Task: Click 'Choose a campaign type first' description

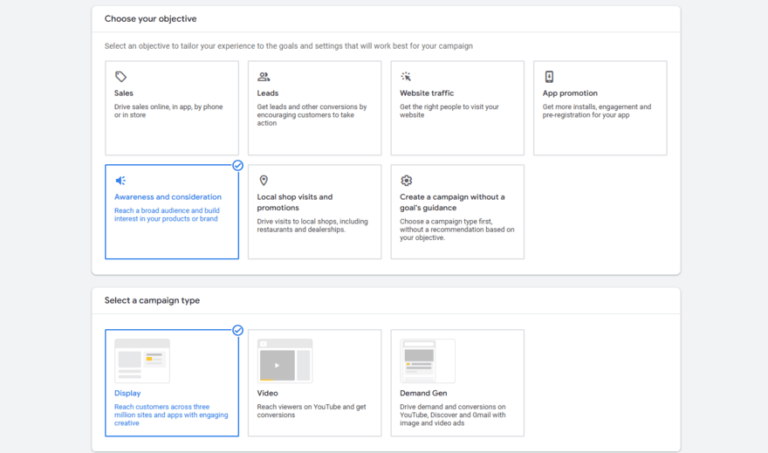Action: (457, 229)
